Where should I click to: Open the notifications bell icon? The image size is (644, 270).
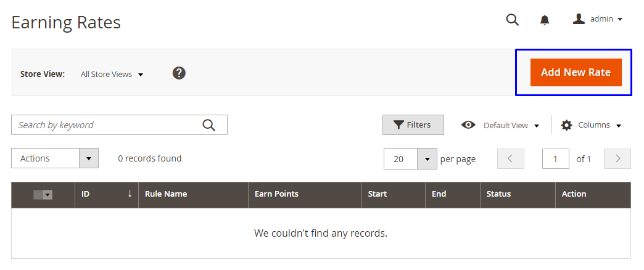(545, 20)
